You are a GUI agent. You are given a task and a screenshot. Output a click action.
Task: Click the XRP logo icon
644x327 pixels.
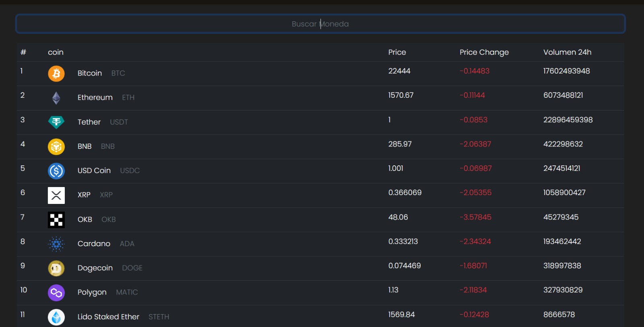click(x=56, y=195)
